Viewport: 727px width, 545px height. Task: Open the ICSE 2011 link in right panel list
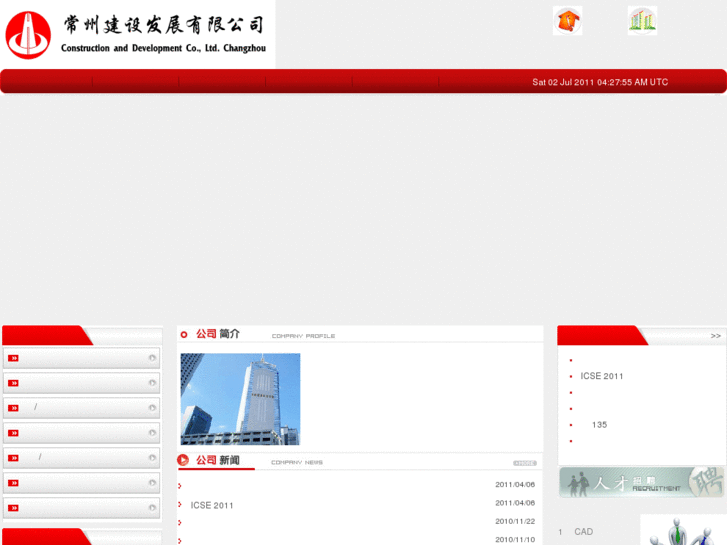(602, 376)
